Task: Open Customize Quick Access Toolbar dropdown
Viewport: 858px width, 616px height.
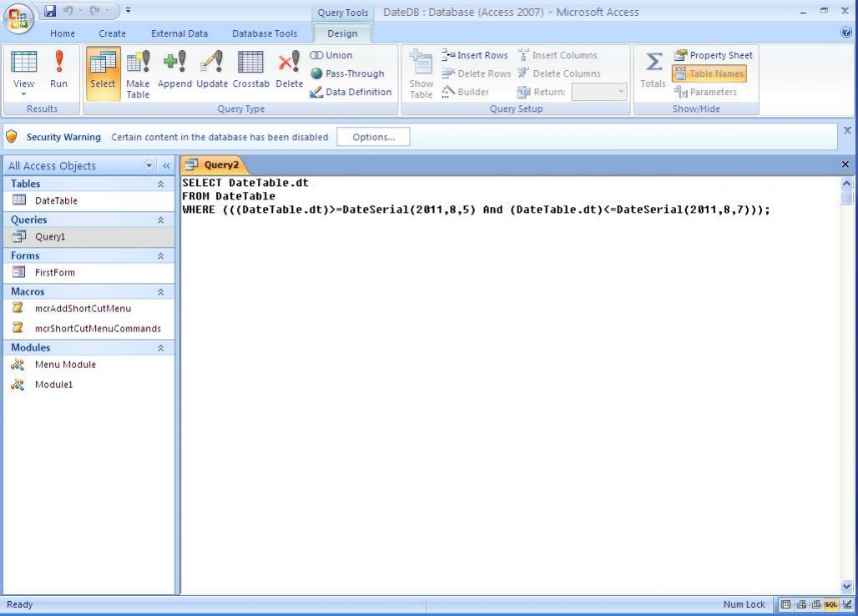Action: point(128,10)
